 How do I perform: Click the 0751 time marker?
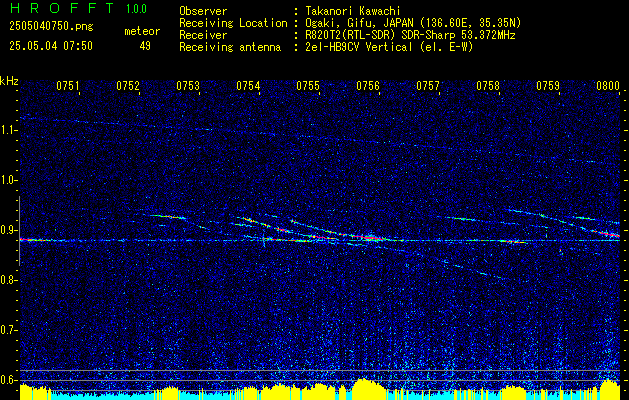click(68, 86)
